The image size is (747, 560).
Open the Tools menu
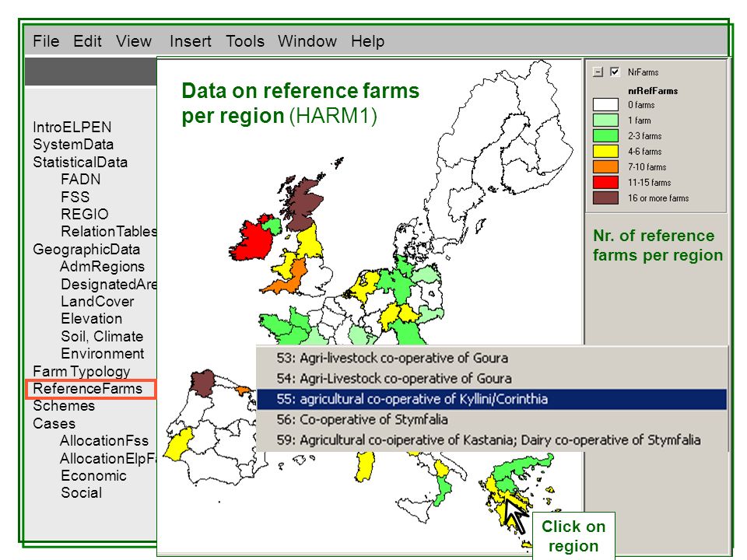click(x=245, y=41)
